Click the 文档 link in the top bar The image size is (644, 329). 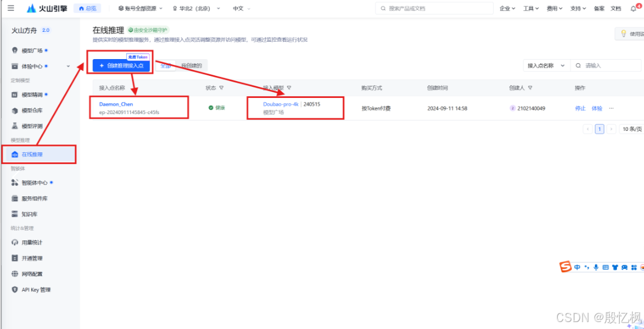click(616, 8)
